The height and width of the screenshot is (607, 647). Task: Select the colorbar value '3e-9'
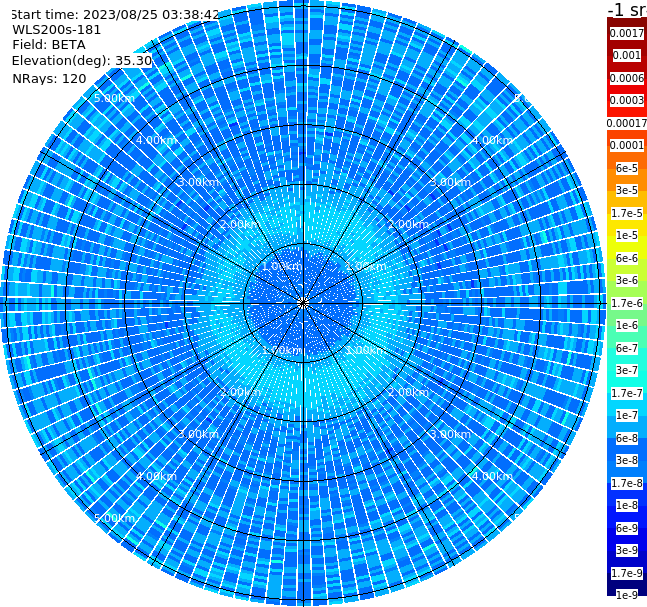tap(627, 550)
